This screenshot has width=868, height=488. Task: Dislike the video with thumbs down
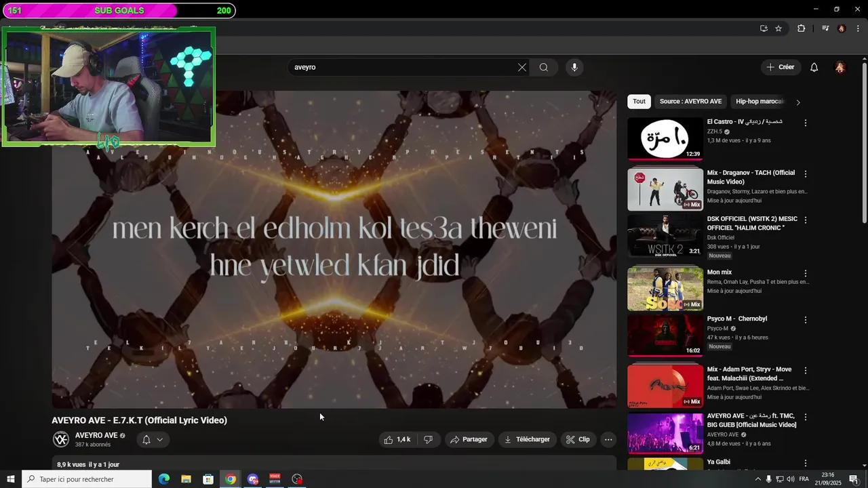pyautogui.click(x=428, y=439)
